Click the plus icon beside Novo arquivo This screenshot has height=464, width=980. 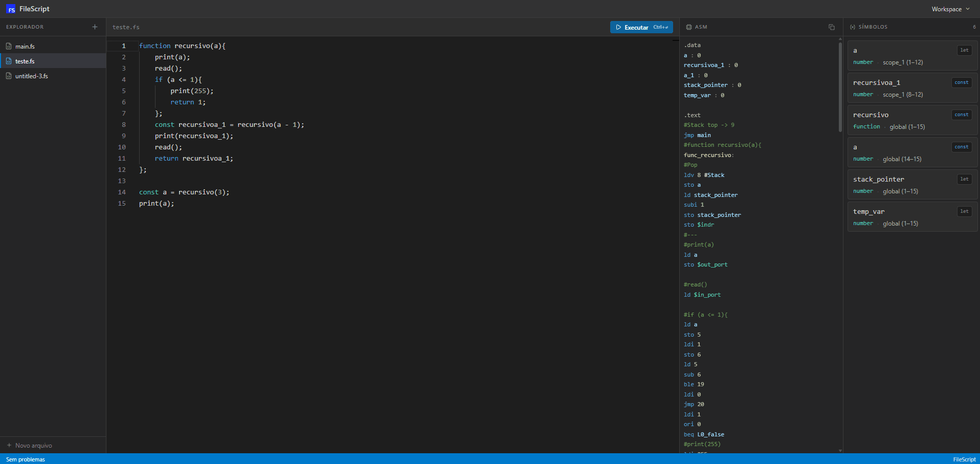9,445
